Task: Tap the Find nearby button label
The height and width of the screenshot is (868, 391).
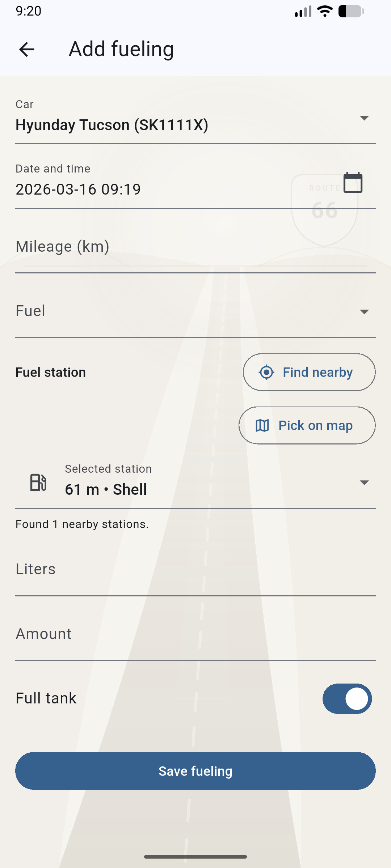Action: coord(318,372)
